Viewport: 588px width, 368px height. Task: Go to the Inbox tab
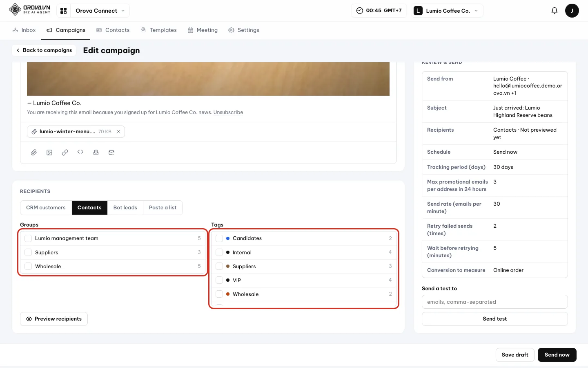[x=24, y=30]
